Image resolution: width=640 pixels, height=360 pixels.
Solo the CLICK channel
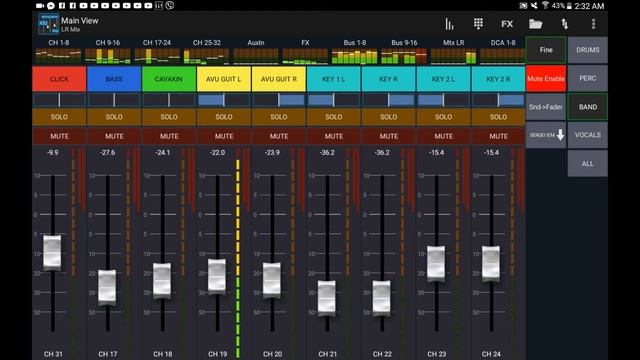(59, 117)
